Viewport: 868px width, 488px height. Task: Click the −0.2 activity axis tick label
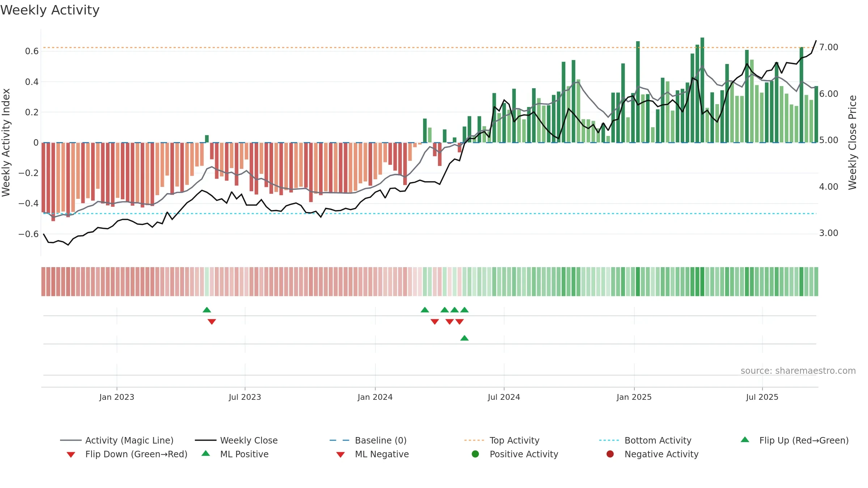[29, 173]
